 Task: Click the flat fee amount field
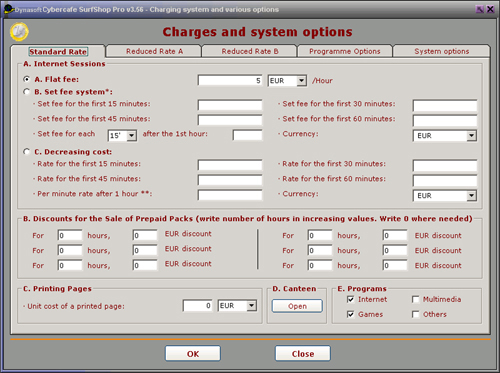(230, 80)
